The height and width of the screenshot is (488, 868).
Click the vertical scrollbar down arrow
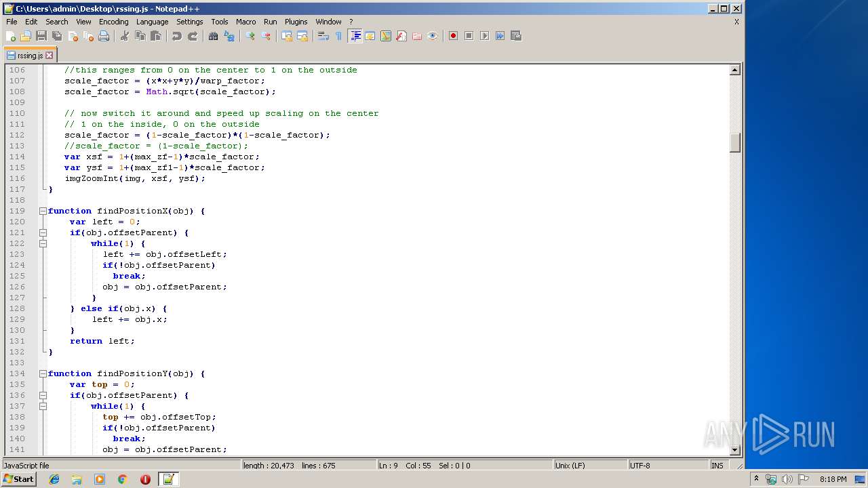(x=734, y=450)
